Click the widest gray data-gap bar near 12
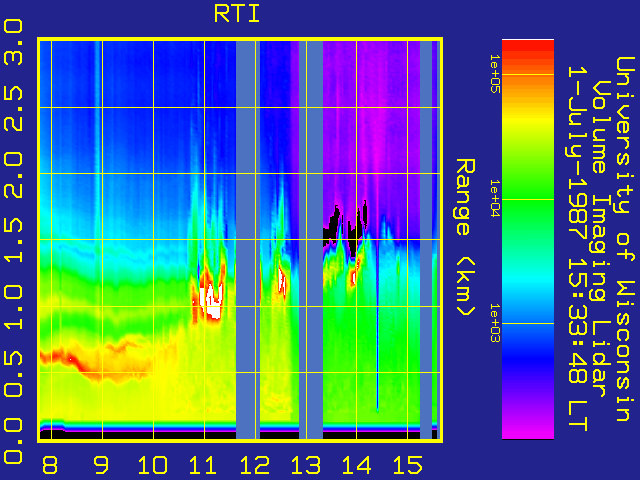Image resolution: width=640 pixels, height=480 pixels. 246,240
